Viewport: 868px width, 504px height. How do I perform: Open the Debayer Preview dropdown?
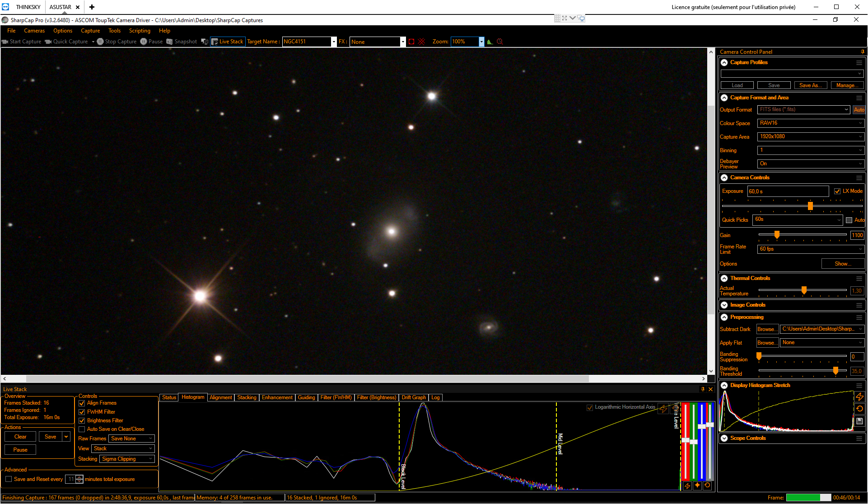[x=811, y=164]
